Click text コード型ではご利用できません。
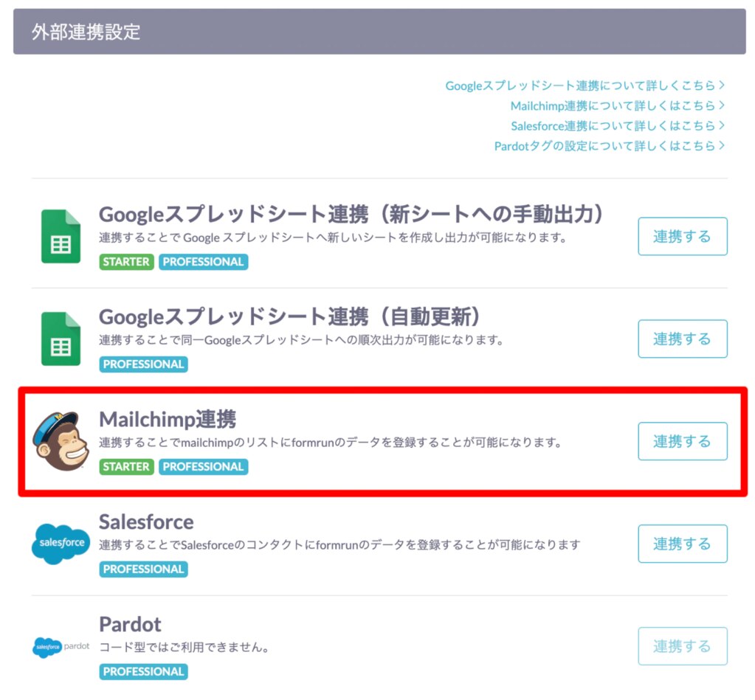Screen dimensions: 755x700 click(x=184, y=648)
